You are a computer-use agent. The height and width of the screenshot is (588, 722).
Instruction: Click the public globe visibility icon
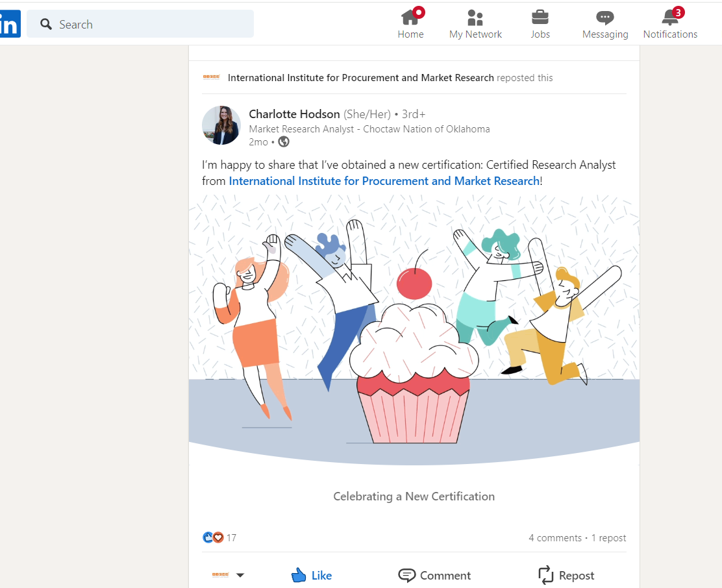click(284, 141)
